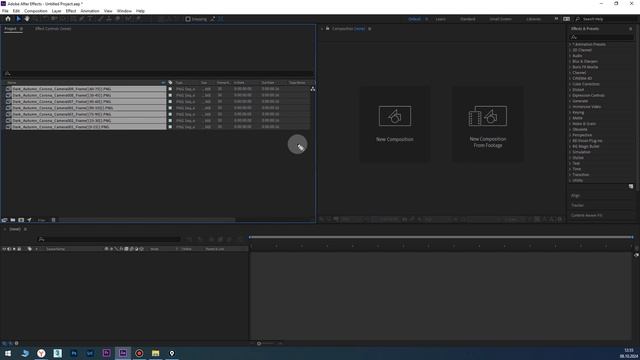Open project flowchart icon beside file list
The width and height of the screenshot is (640, 360).
coord(313,89)
